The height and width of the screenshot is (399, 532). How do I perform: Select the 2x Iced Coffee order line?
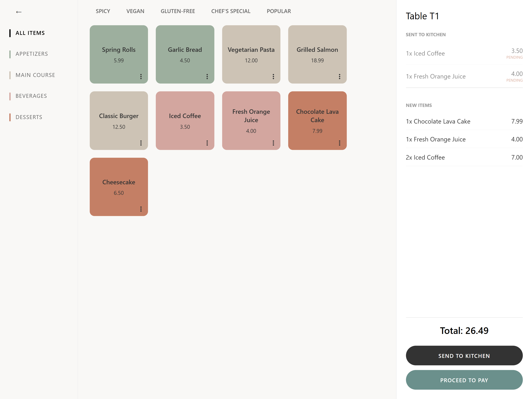pyautogui.click(x=464, y=157)
